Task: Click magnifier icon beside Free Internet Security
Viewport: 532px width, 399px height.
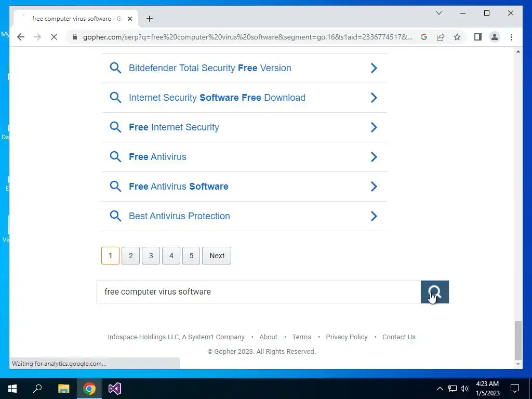Action: coord(115,127)
